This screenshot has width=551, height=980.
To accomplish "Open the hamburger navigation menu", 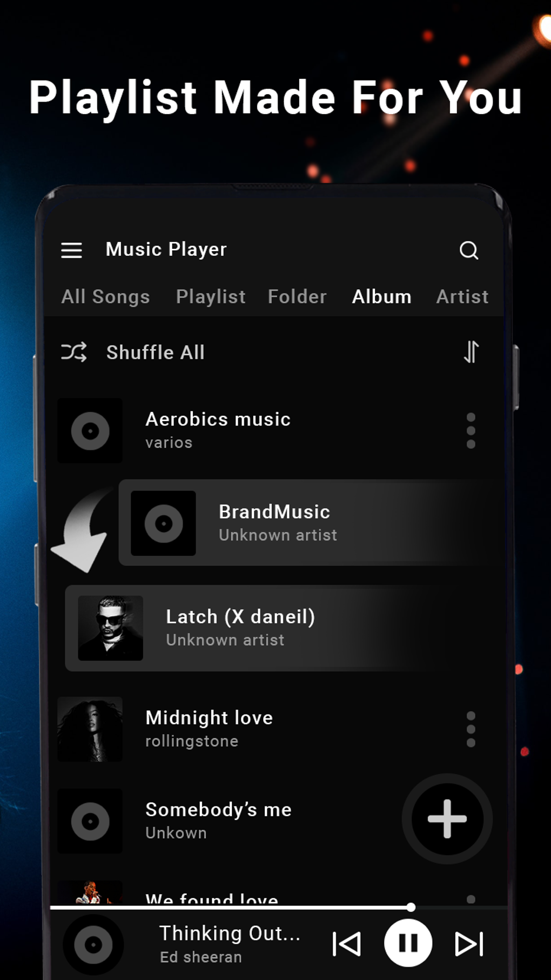I will (x=71, y=250).
